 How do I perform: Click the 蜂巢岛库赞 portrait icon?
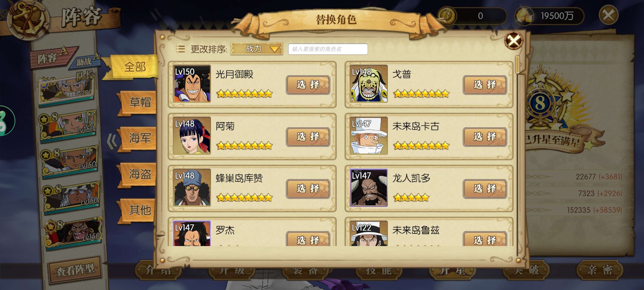(192, 188)
